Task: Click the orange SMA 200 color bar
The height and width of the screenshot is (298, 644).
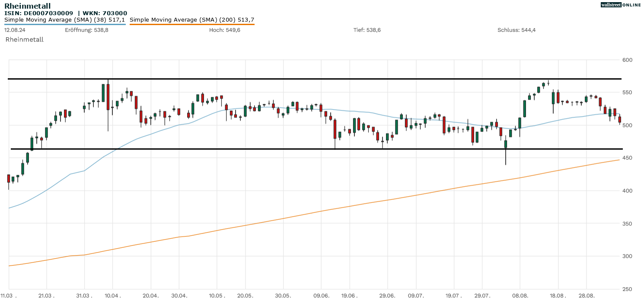Action: click(192, 24)
